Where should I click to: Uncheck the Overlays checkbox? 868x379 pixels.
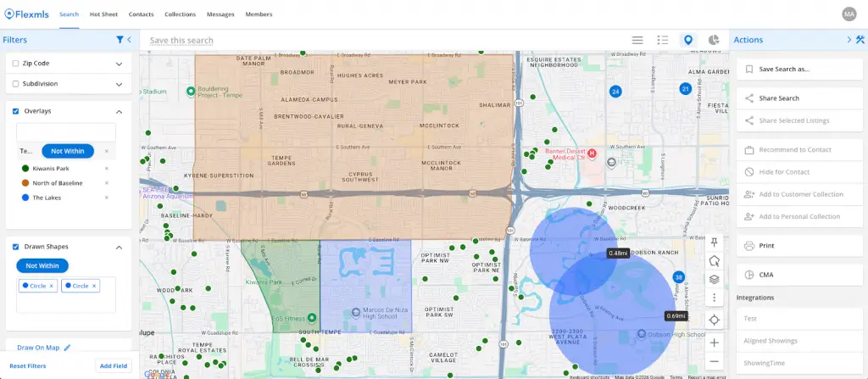coord(15,111)
